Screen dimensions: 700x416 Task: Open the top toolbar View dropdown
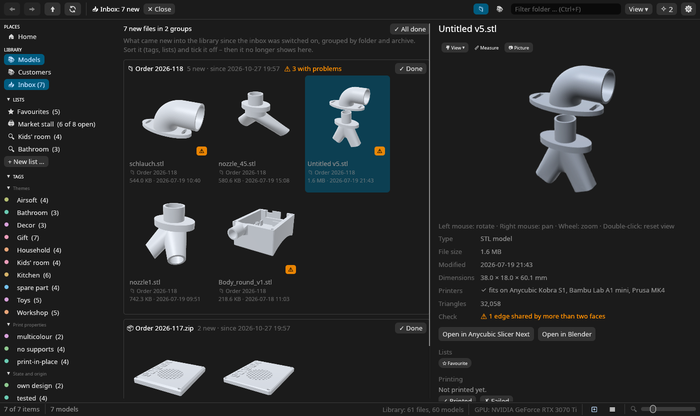(638, 9)
